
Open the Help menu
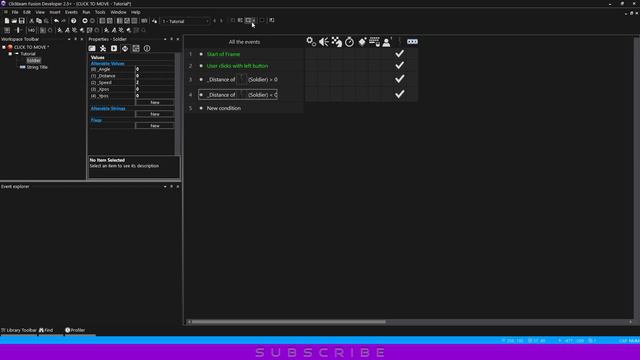coord(136,12)
